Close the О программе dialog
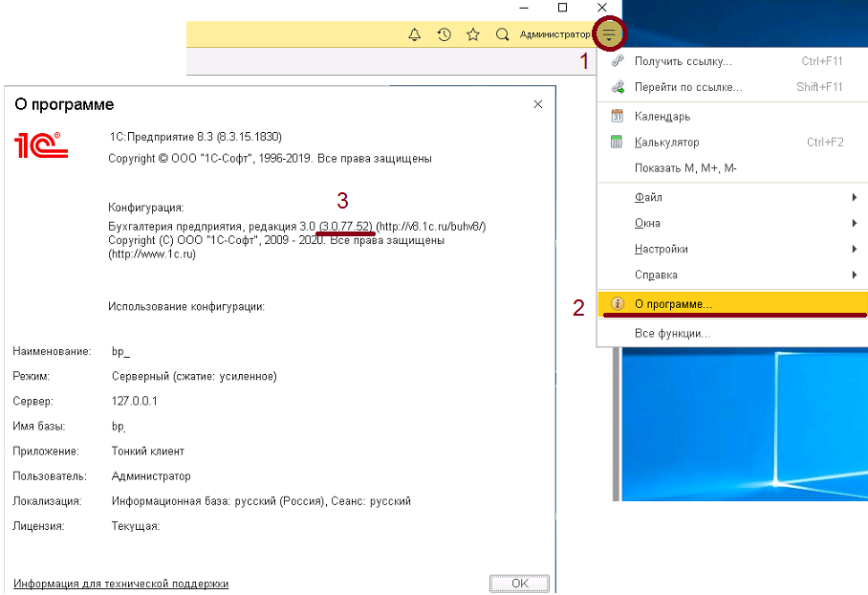 (538, 104)
